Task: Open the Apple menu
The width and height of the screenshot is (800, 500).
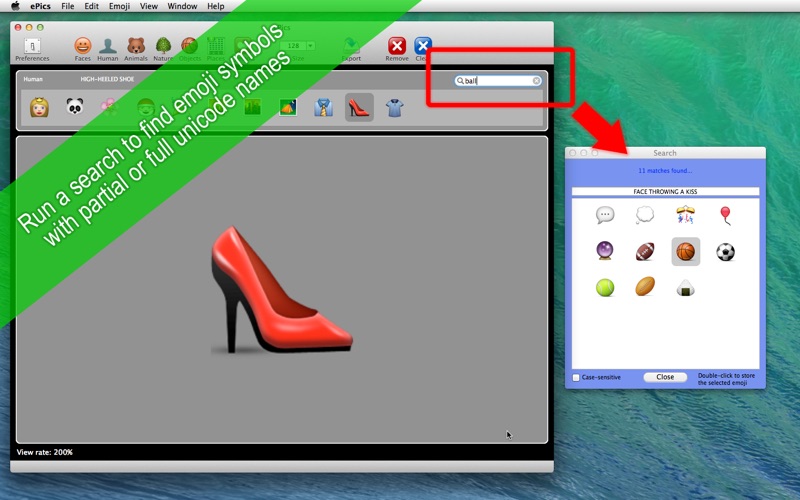Action: [x=15, y=6]
